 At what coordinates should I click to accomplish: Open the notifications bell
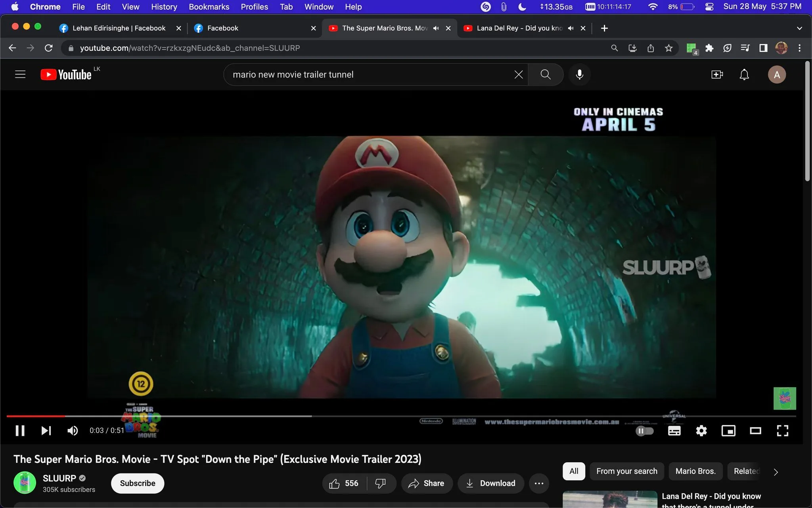point(744,74)
